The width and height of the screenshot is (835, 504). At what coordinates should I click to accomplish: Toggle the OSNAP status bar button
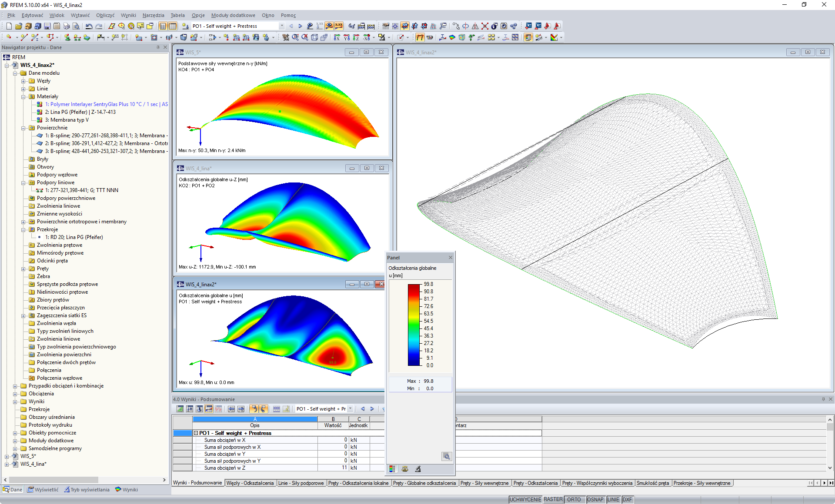click(595, 500)
